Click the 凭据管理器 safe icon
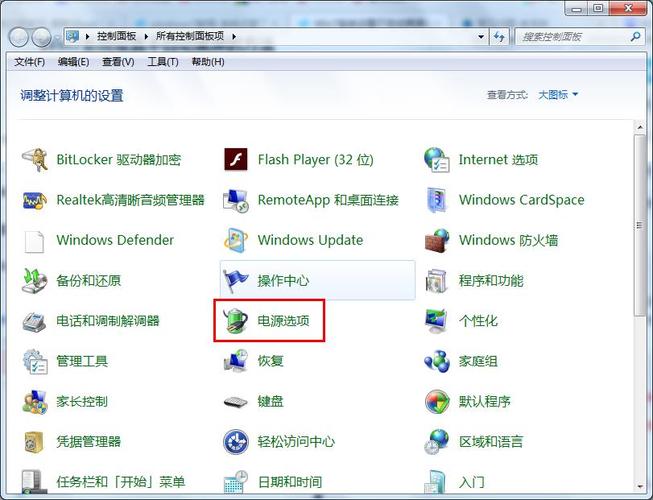 click(x=34, y=442)
